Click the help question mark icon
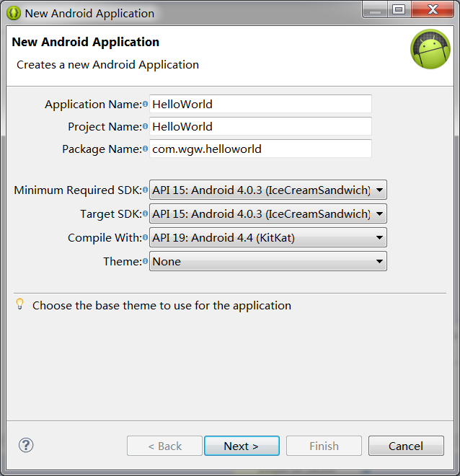 [26, 445]
